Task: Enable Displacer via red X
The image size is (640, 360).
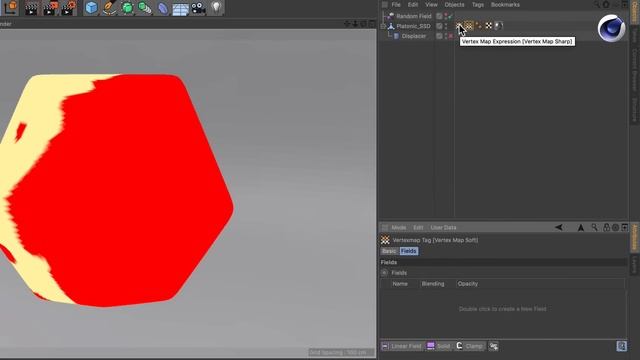Action: tap(451, 36)
